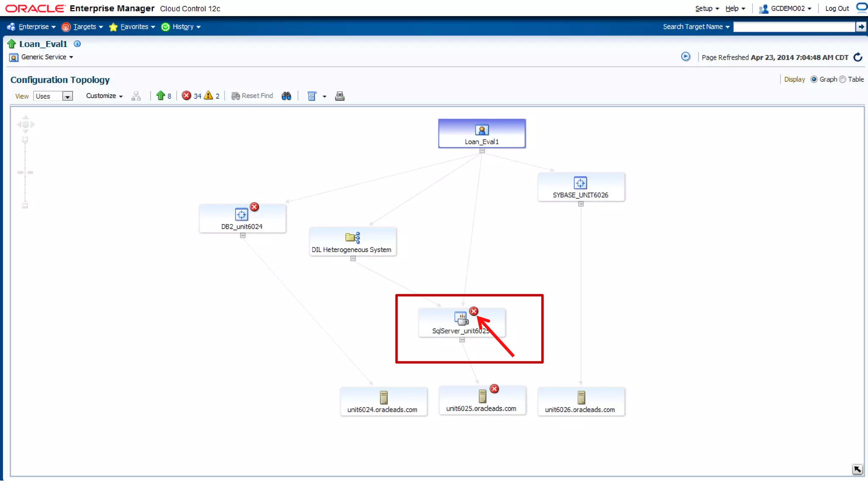Collapse DIL Heterogeneous System expander
Image resolution: width=868 pixels, height=488 pixels.
[353, 259]
